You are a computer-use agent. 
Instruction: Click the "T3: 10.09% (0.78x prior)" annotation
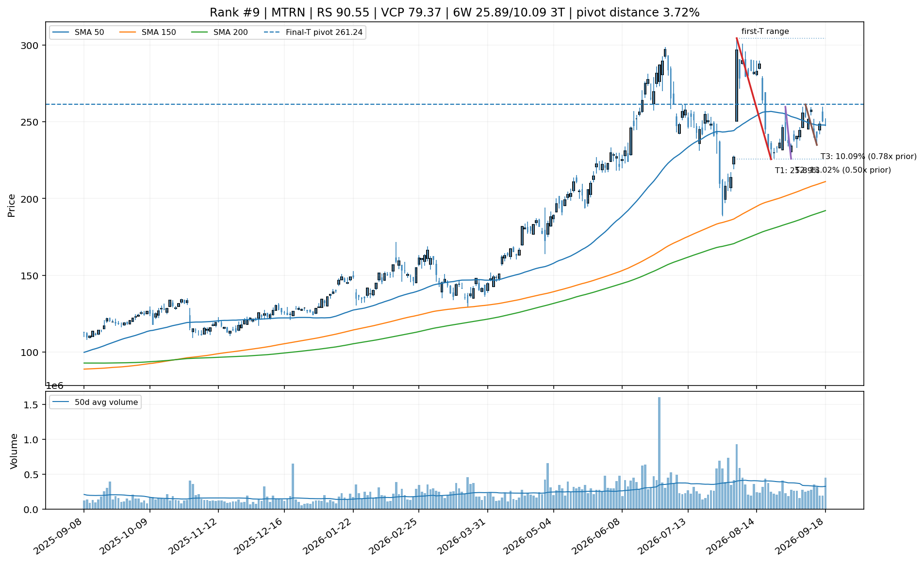pyautogui.click(x=869, y=157)
